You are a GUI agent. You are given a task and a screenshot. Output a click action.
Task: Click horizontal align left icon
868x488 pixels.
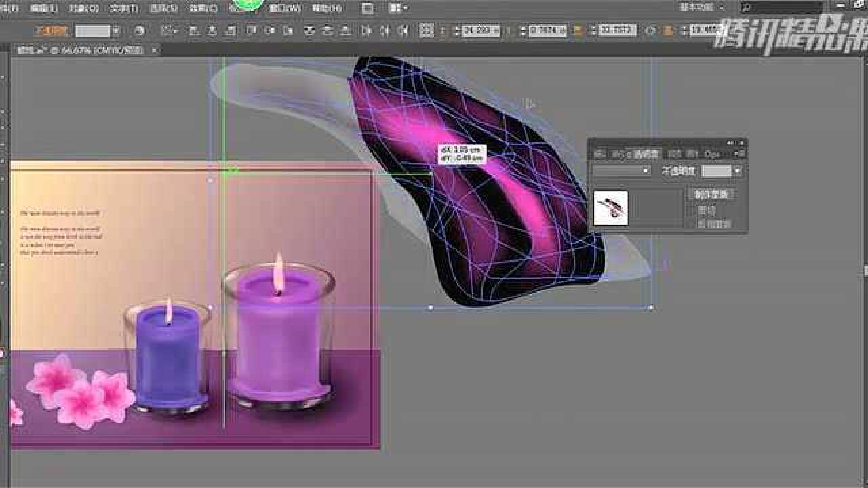(194, 31)
